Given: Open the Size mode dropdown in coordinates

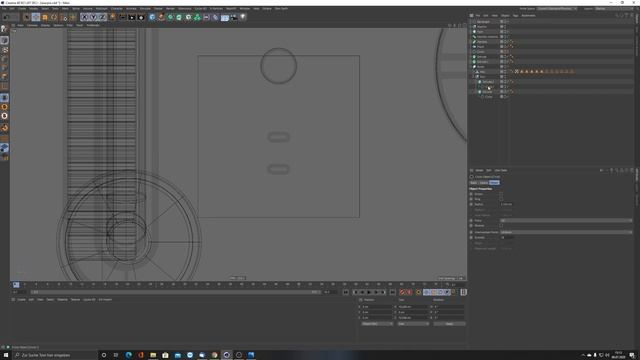Looking at the screenshot, I should 413,324.
